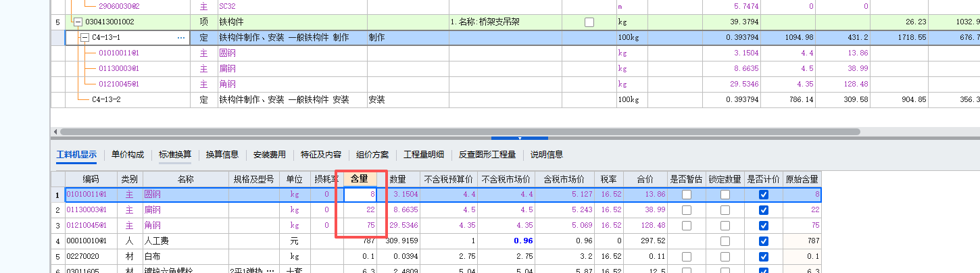The image size is (980, 273).
Task: Check 是否暂估 for the 角钢 material row
Action: click(x=687, y=226)
